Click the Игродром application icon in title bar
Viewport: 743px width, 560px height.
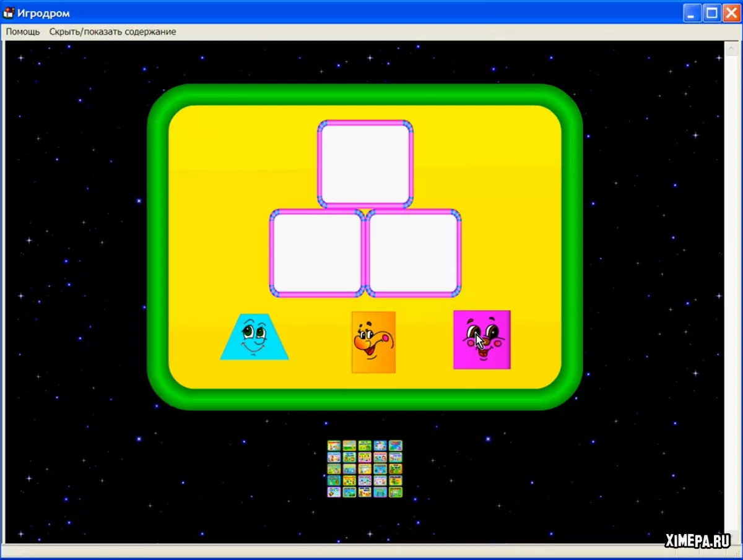9,13
